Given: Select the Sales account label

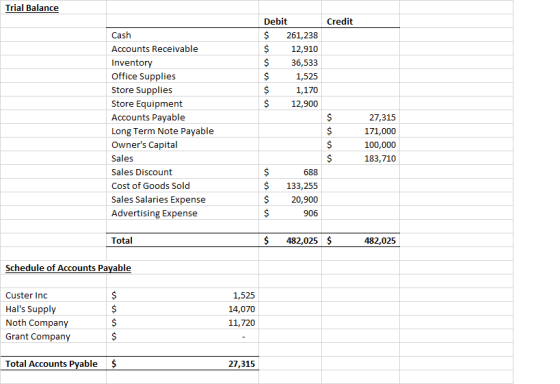Looking at the screenshot, I should pyautogui.click(x=122, y=158).
